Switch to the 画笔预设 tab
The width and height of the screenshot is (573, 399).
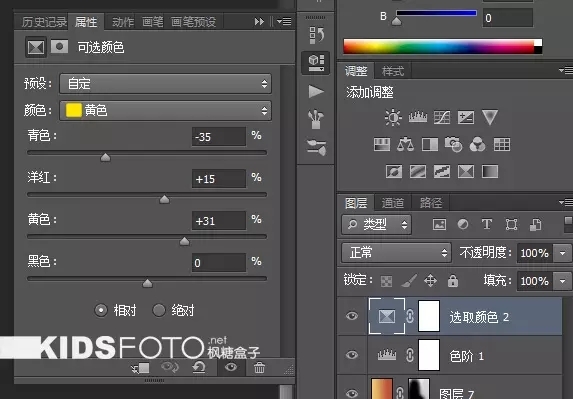[x=193, y=22]
